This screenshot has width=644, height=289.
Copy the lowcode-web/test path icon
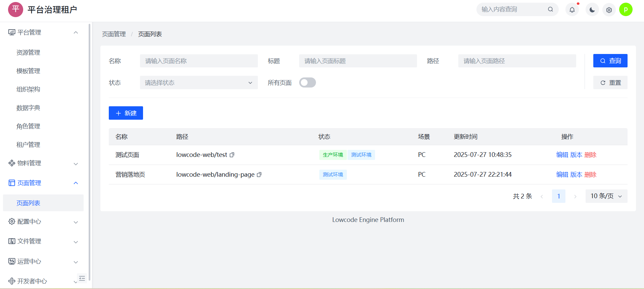[x=232, y=155]
